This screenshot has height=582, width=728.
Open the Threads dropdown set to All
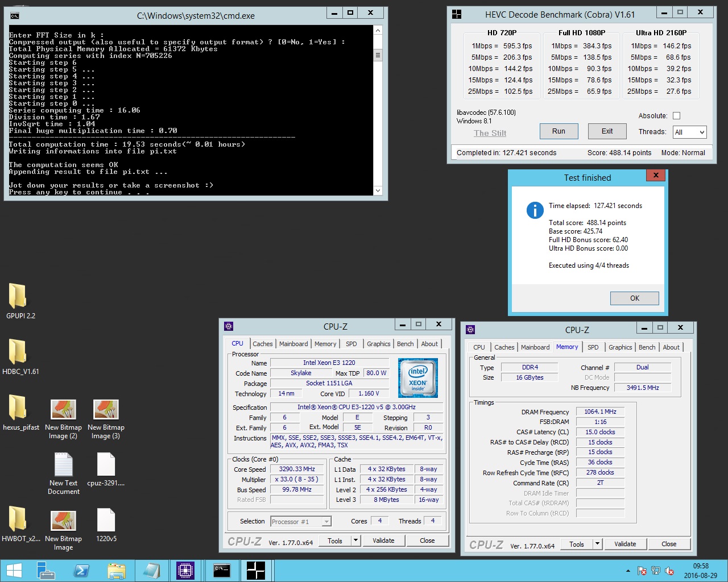689,132
